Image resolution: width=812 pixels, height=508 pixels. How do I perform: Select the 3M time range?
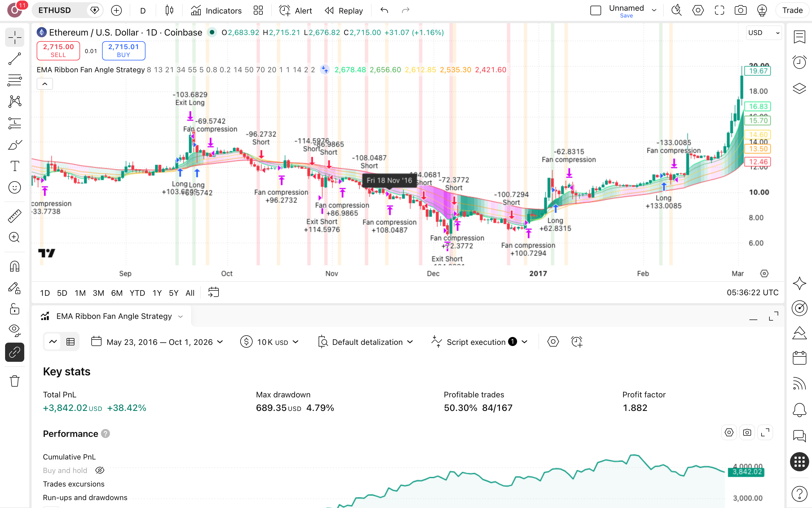pos(98,293)
